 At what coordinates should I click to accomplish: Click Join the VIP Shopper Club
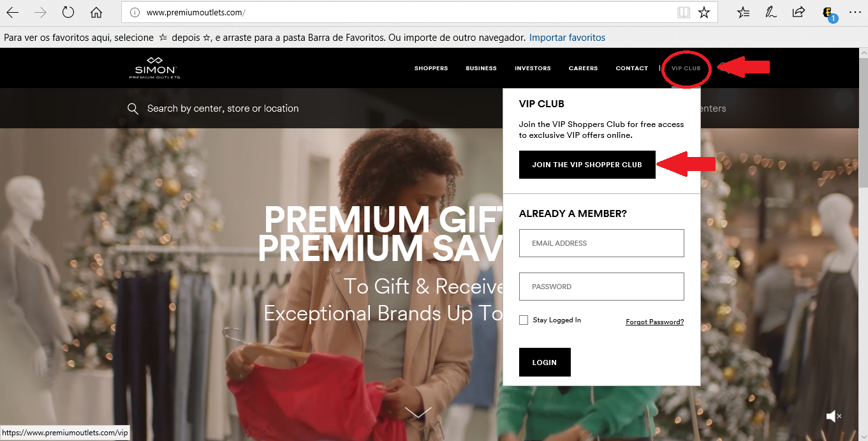pyautogui.click(x=587, y=165)
